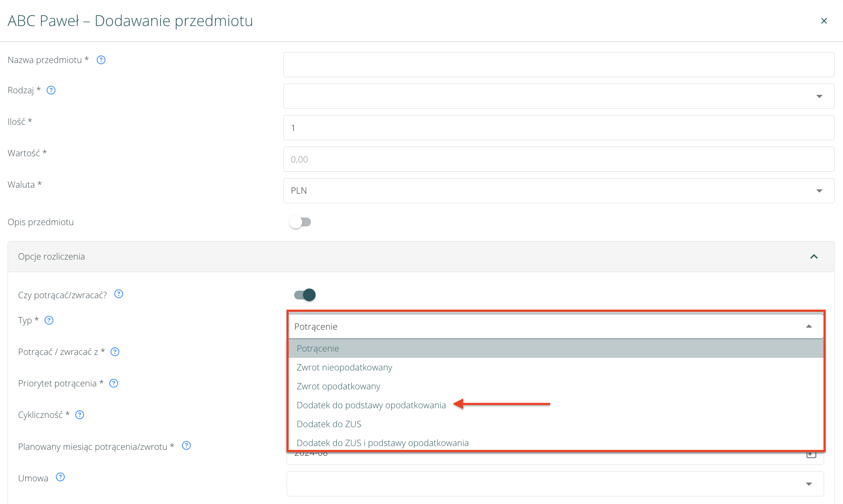The width and height of the screenshot is (843, 504).
Task: Select Dodatek do ZUS option
Action: [x=329, y=424]
